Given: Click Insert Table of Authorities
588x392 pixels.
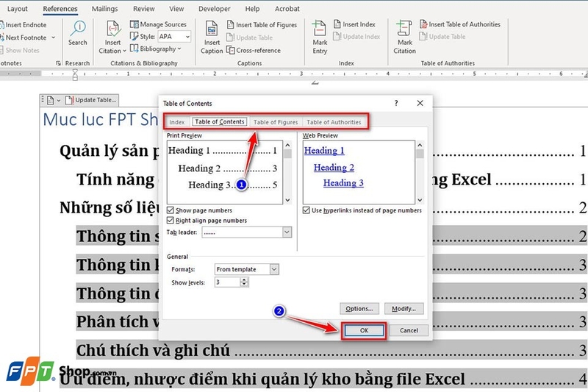Looking at the screenshot, I should (460, 24).
